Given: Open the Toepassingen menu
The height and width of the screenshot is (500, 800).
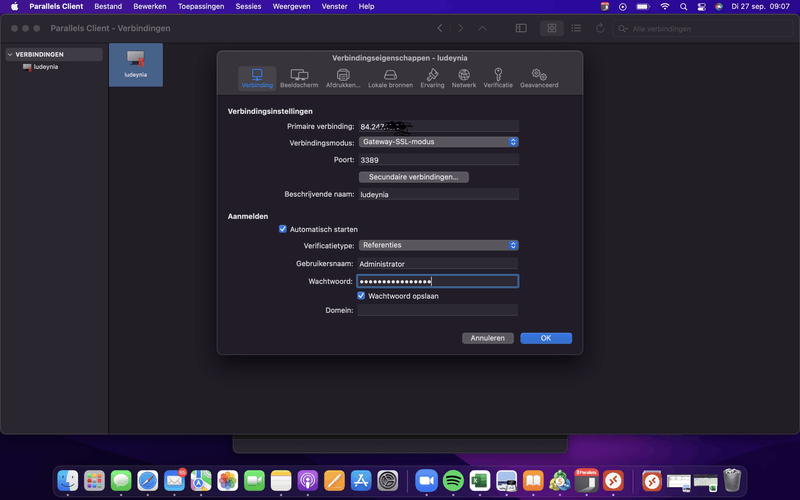Looking at the screenshot, I should pos(201,6).
